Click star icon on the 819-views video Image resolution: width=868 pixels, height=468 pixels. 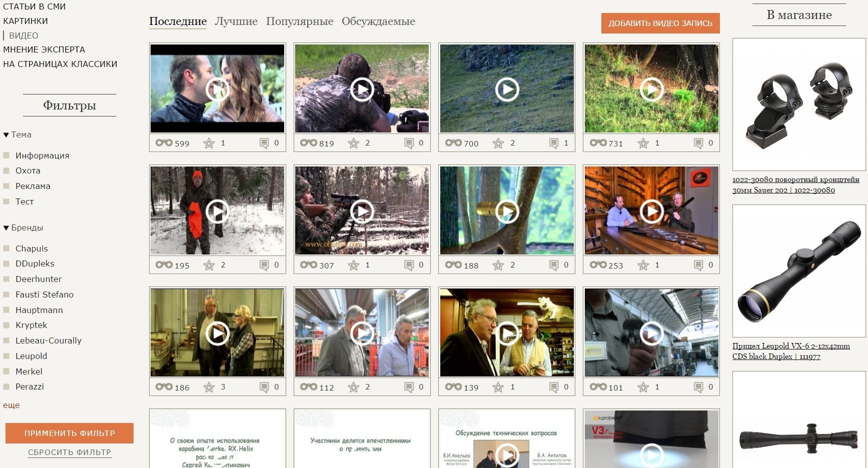coord(354,143)
